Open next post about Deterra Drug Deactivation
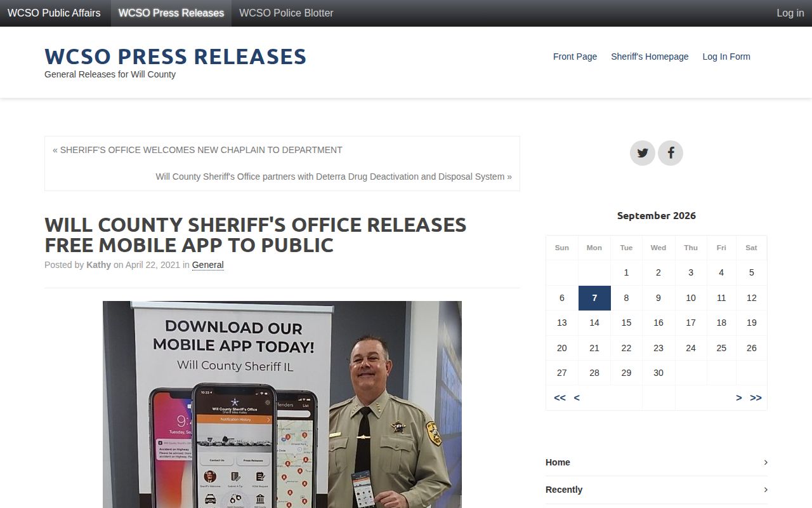 334,177
